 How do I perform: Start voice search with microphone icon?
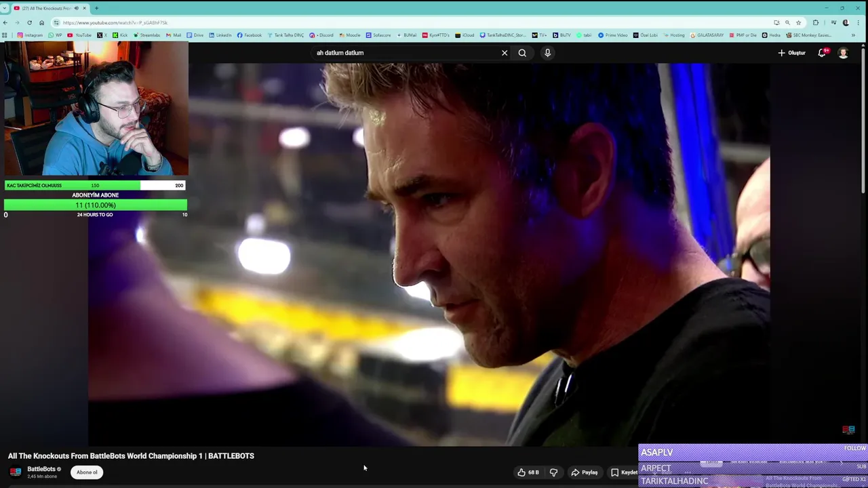547,53
